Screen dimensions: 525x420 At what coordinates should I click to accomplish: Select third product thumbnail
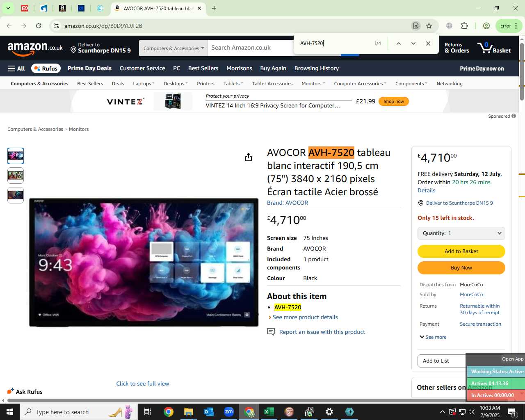[x=16, y=195]
